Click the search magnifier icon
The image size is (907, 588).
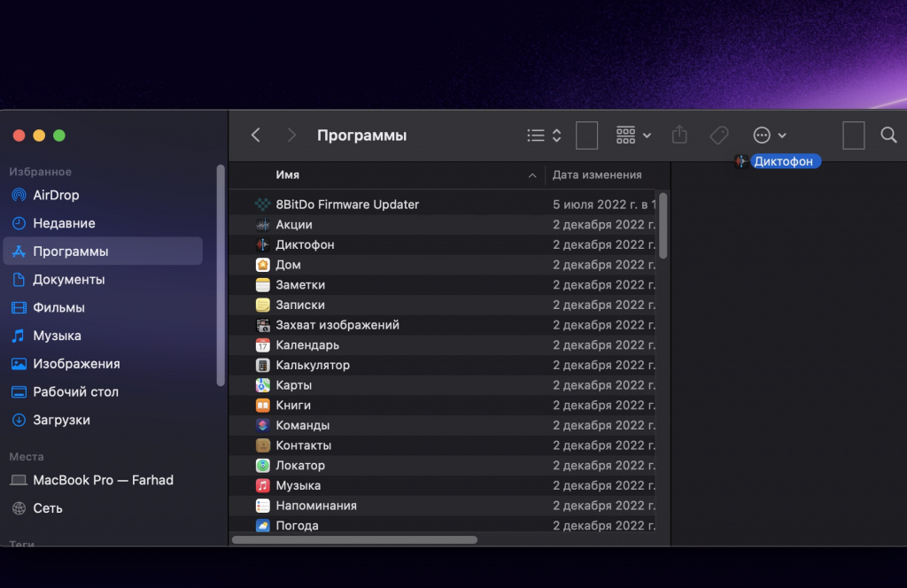(888, 135)
